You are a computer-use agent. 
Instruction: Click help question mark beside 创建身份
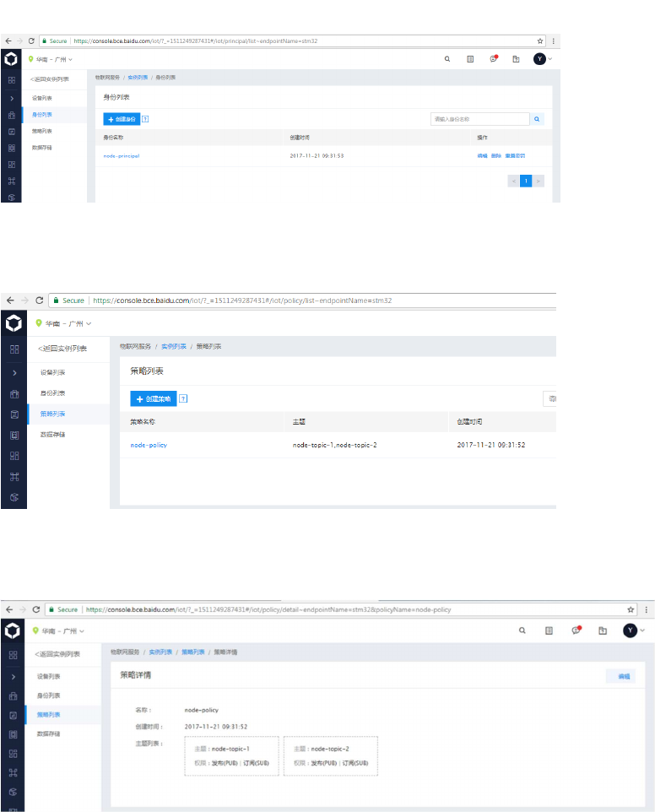(x=145, y=119)
